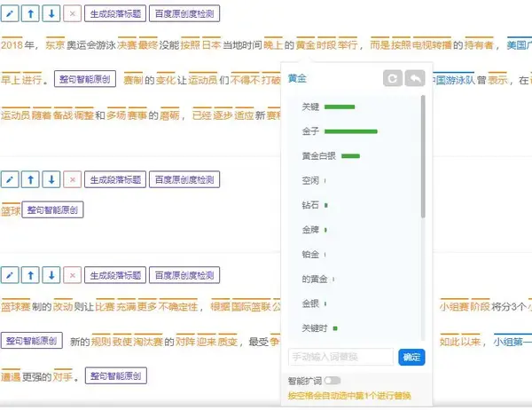
Task: Run 百度原创度检测 on the 2018年 paragraph
Action: (x=184, y=13)
